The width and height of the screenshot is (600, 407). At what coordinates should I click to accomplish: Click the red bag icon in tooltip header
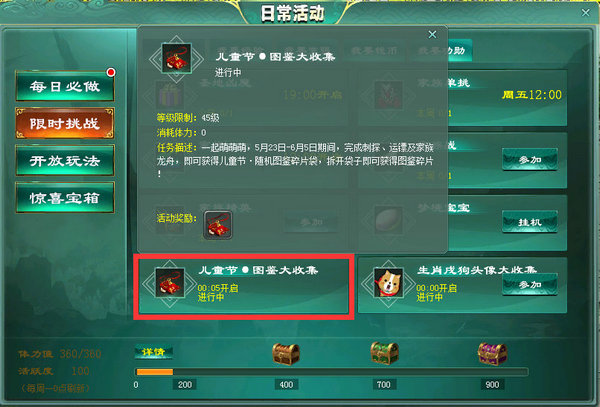coord(176,59)
